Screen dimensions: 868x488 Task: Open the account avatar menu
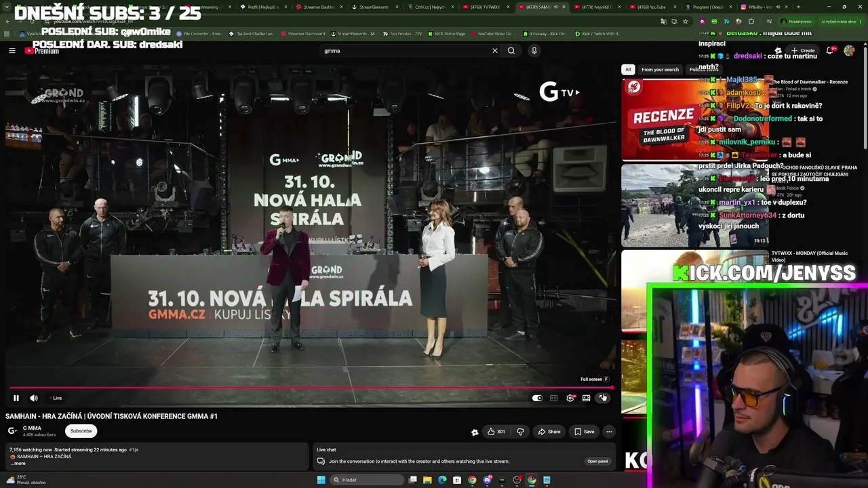[849, 51]
